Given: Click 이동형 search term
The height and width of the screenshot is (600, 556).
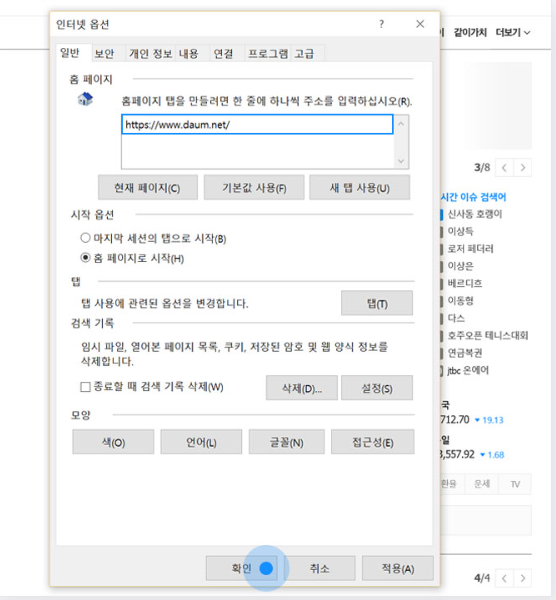Looking at the screenshot, I should [x=461, y=301].
